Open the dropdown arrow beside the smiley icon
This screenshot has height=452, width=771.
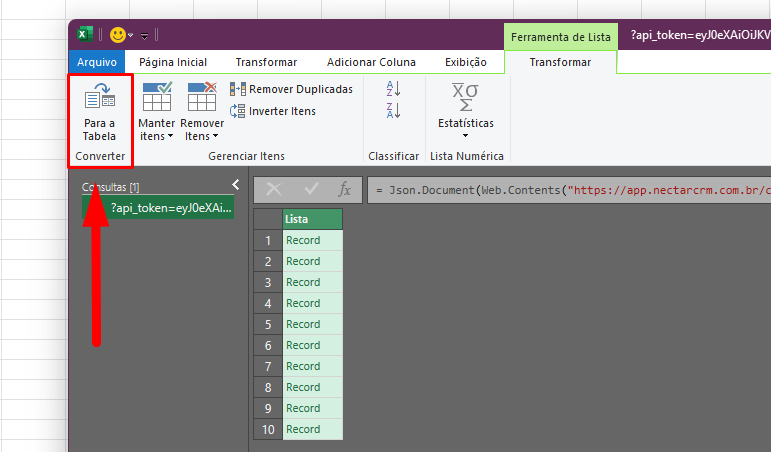130,35
